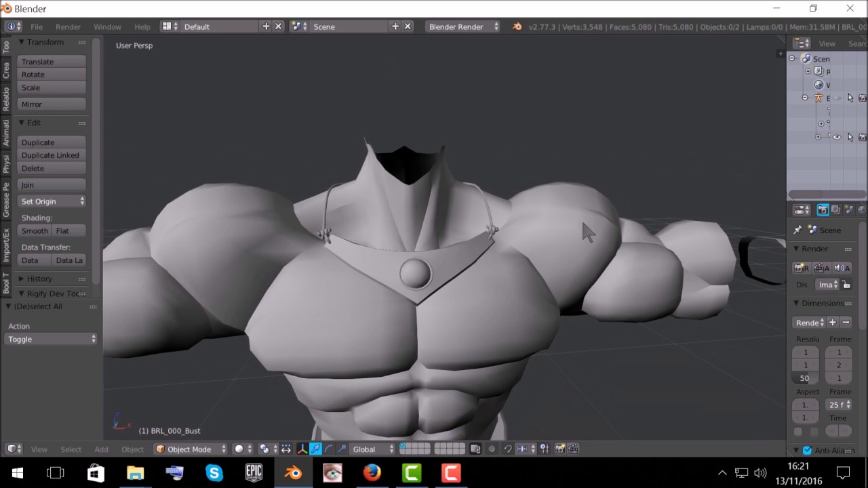Toggle the snap magnet icon

pyautogui.click(x=508, y=449)
